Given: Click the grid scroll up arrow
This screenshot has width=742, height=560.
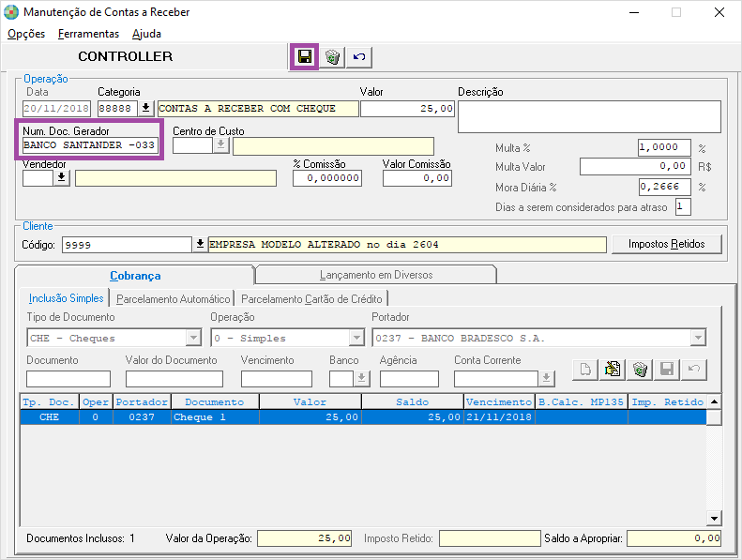Looking at the screenshot, I should point(714,401).
